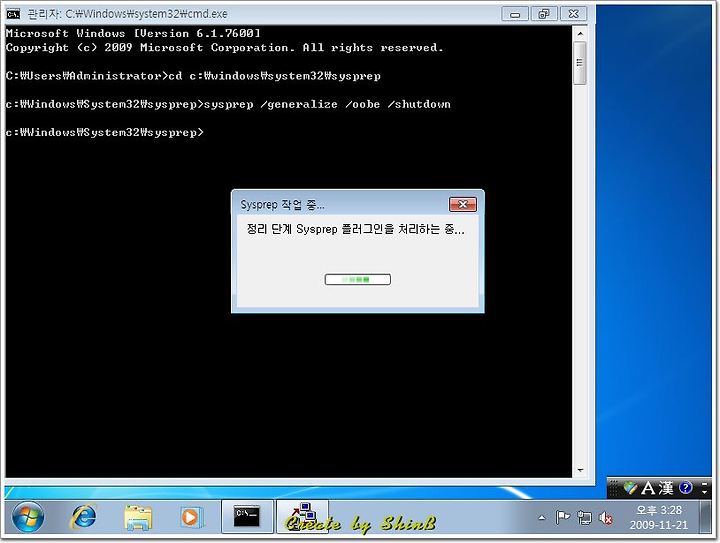Open the language bar help icon
Screen dimensions: 720x543
point(686,487)
